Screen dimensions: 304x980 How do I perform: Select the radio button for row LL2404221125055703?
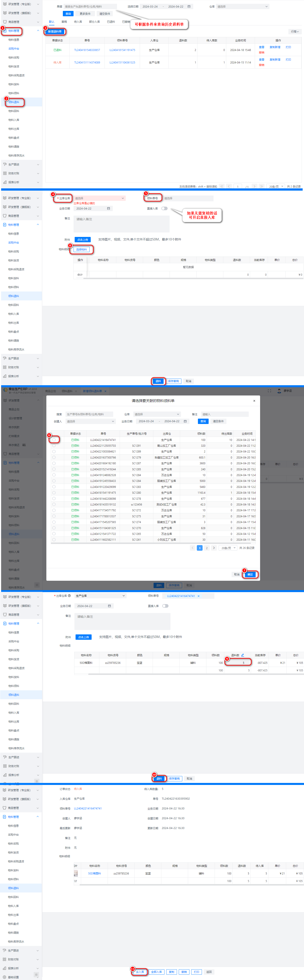click(x=54, y=446)
